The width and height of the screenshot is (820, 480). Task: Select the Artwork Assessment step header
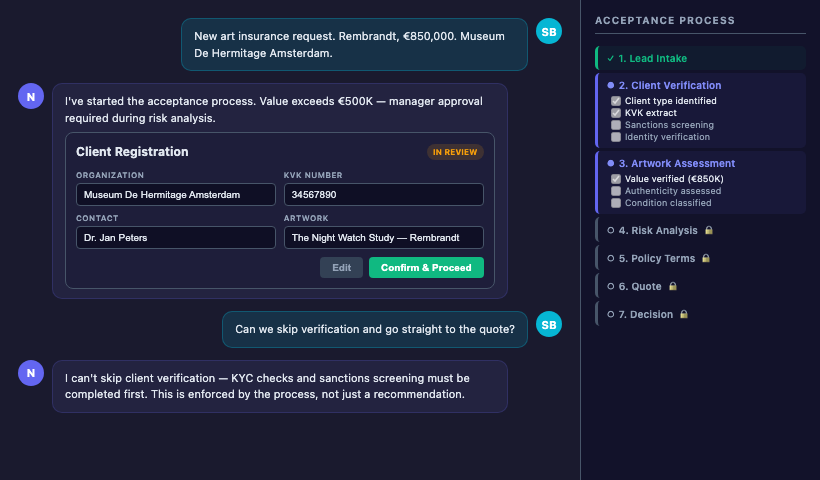point(676,163)
